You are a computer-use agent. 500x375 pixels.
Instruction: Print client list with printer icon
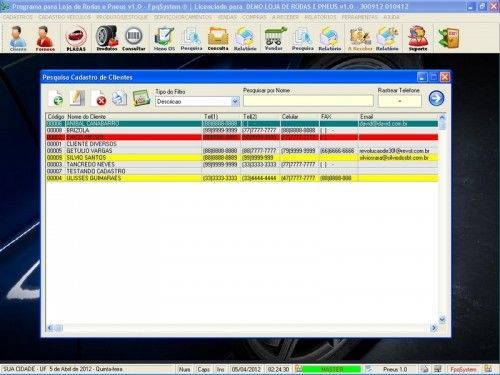(119, 98)
